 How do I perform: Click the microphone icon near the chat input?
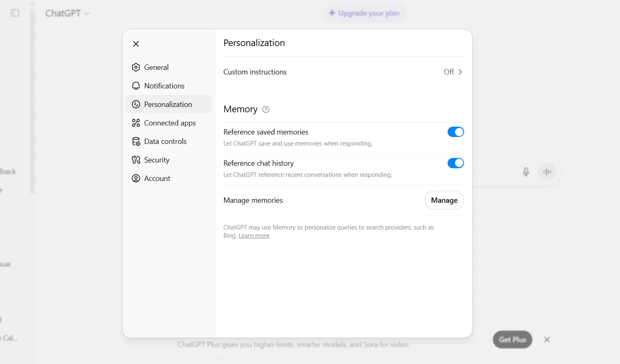[526, 172]
